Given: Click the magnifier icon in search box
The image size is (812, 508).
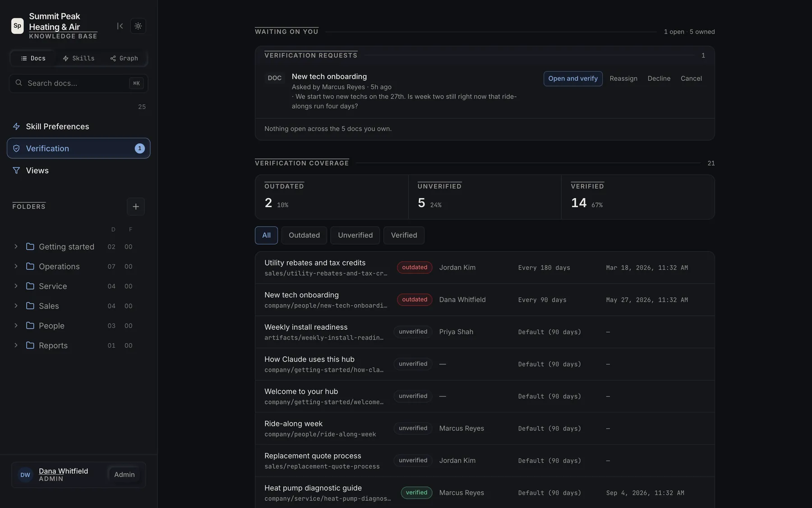Looking at the screenshot, I should tap(19, 83).
